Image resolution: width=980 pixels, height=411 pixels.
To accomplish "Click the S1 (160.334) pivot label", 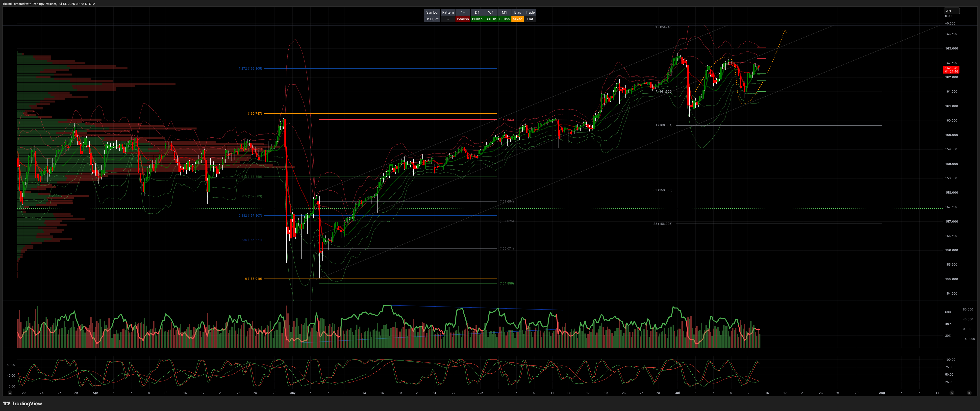I will tap(663, 125).
